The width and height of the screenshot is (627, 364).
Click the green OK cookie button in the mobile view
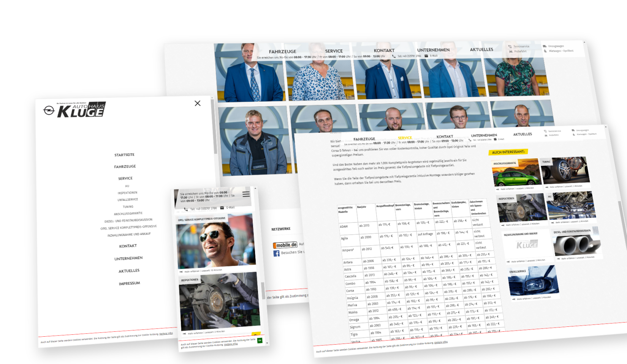click(x=260, y=340)
